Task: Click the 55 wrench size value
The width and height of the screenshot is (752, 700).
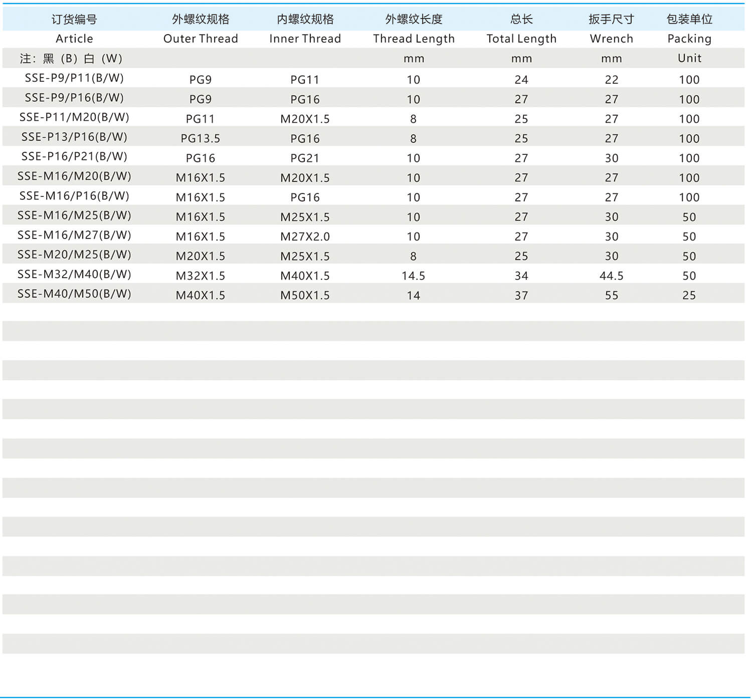Action: (611, 296)
